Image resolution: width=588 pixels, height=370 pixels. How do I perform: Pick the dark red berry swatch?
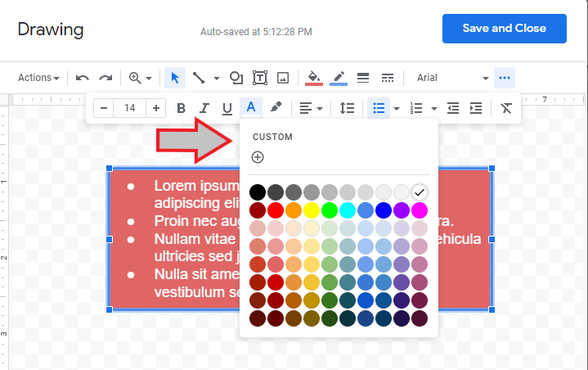pyautogui.click(x=258, y=210)
